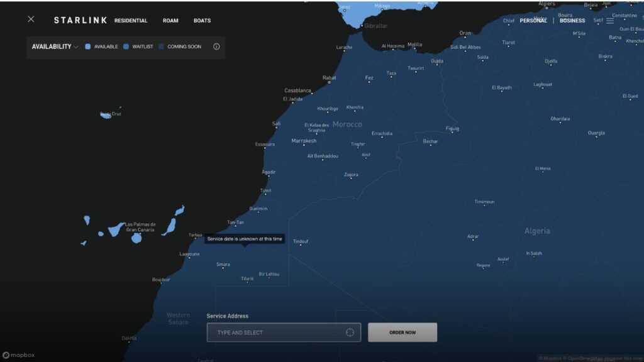Click the Timimoun city label
Screen dimensions: 644x362
click(484, 202)
